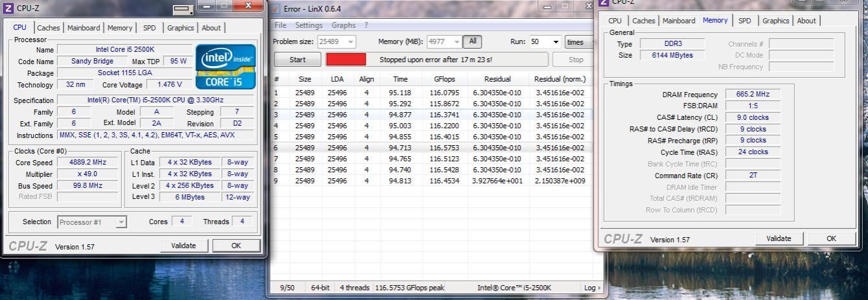The width and height of the screenshot is (868, 300).
Task: Click the memory Size value 6144 MBytes
Action: pos(672,55)
